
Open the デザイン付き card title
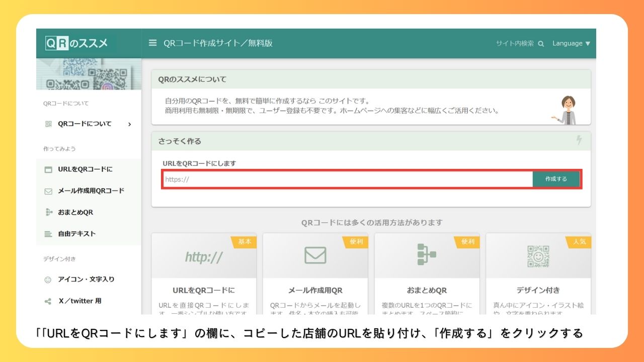pos(538,290)
